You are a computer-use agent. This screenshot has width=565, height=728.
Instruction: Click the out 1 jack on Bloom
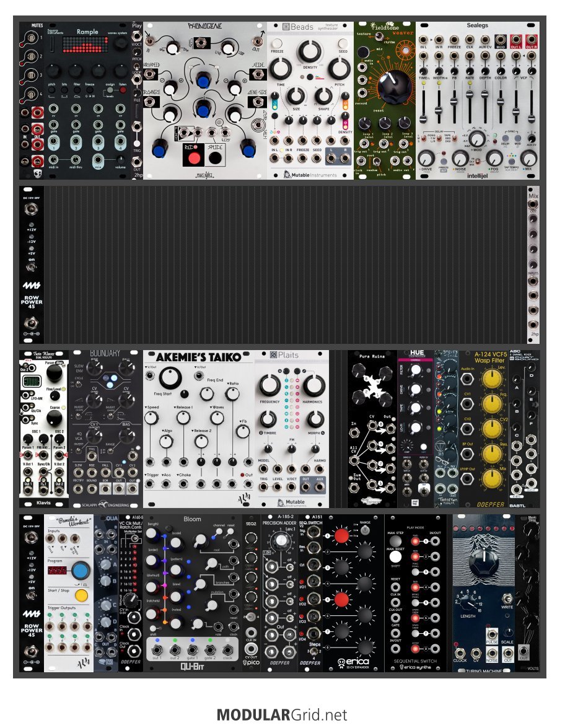(157, 649)
